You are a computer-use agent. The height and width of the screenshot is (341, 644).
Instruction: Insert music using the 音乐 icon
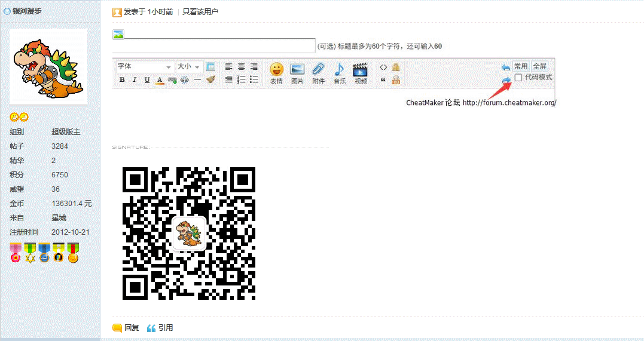(x=339, y=73)
